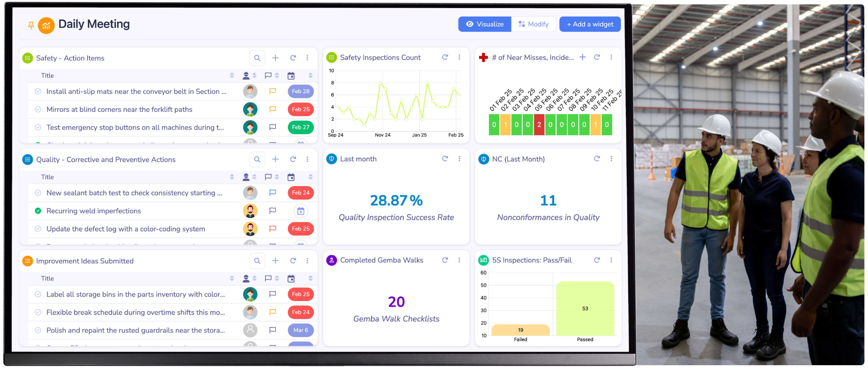Open search in Safety - Action Items widget
Image resolution: width=868 pixels, height=369 pixels.
click(x=257, y=58)
